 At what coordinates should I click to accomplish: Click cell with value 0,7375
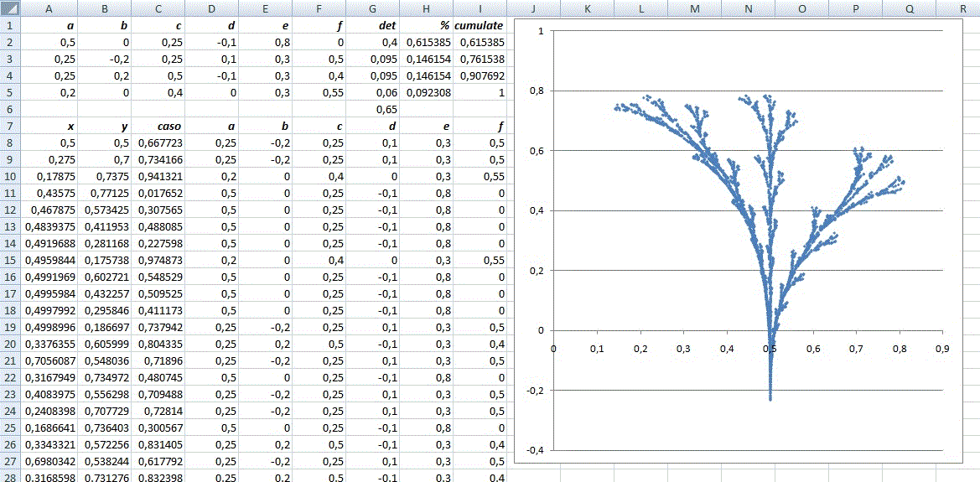(105, 178)
